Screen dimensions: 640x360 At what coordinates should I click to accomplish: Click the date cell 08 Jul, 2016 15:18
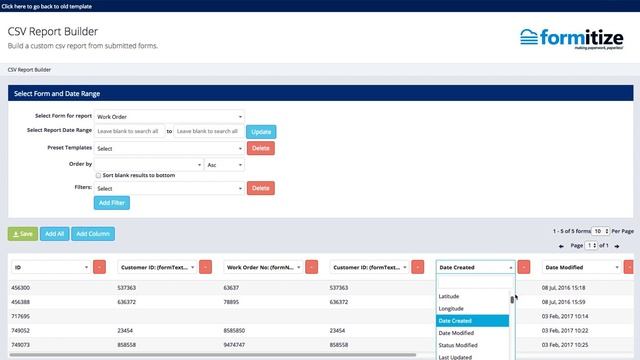(564, 288)
